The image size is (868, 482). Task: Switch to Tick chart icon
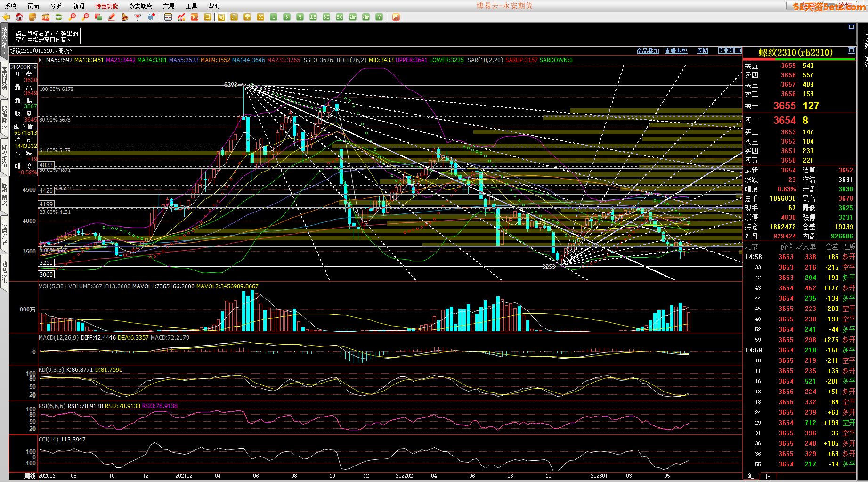[195, 17]
